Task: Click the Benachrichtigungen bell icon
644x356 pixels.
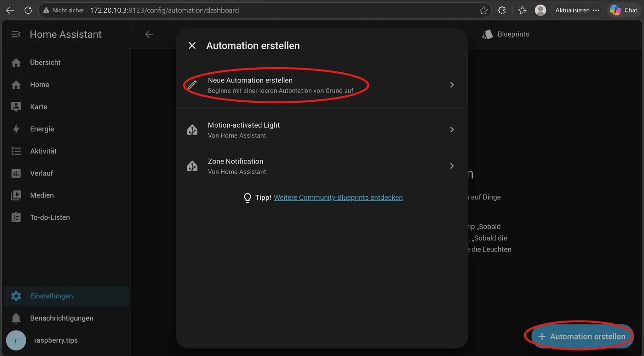Action: coord(16,318)
